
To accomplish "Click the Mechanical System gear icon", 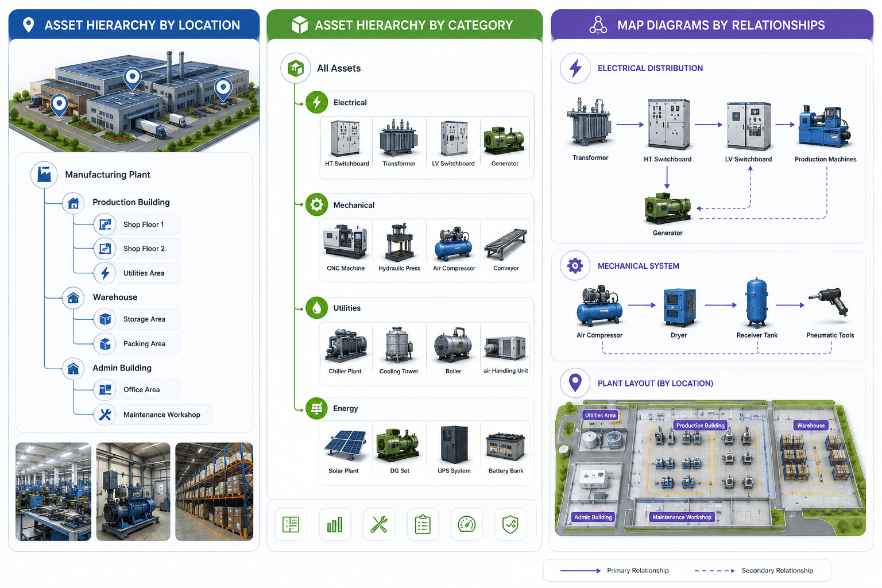I will click(575, 265).
